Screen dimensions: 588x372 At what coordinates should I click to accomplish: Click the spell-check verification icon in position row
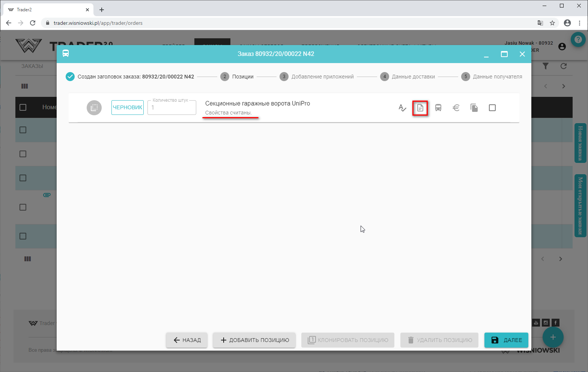pos(402,108)
